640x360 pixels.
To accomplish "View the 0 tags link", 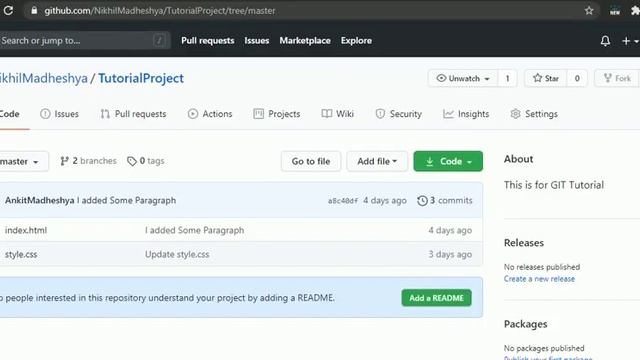I will [x=145, y=161].
